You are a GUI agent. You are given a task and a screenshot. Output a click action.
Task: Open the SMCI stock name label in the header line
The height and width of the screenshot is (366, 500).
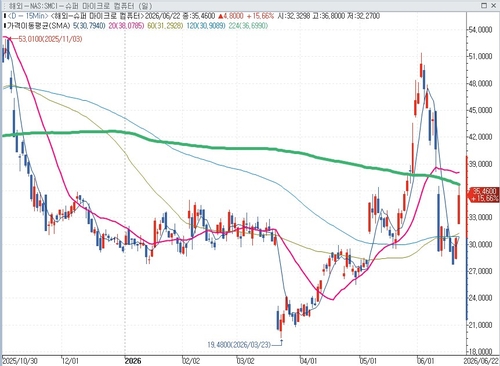(97, 16)
